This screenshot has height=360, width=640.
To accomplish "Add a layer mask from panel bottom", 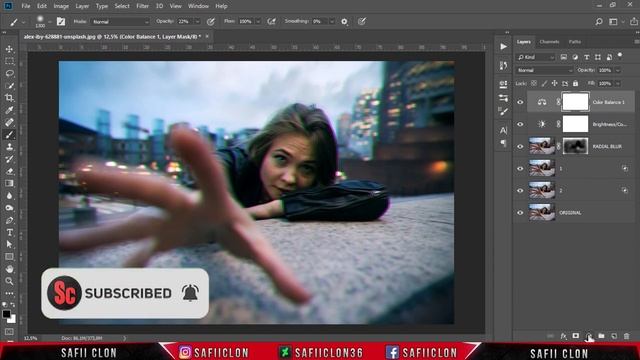I will pos(576,336).
